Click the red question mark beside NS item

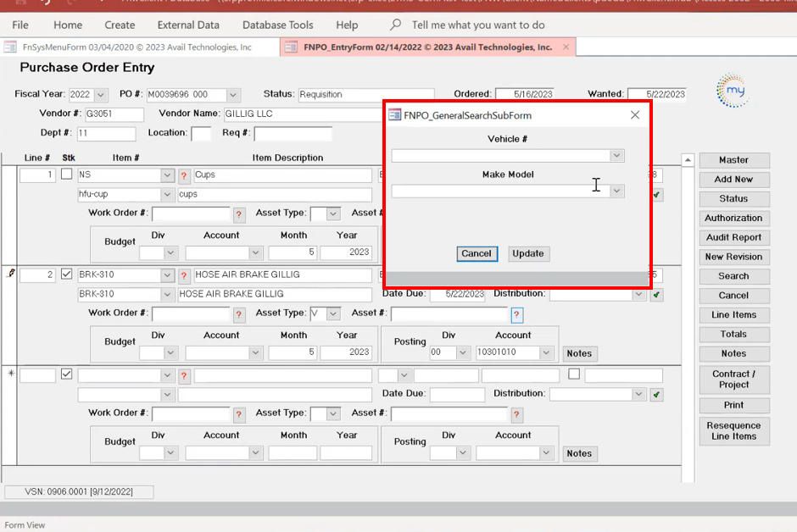tap(184, 175)
